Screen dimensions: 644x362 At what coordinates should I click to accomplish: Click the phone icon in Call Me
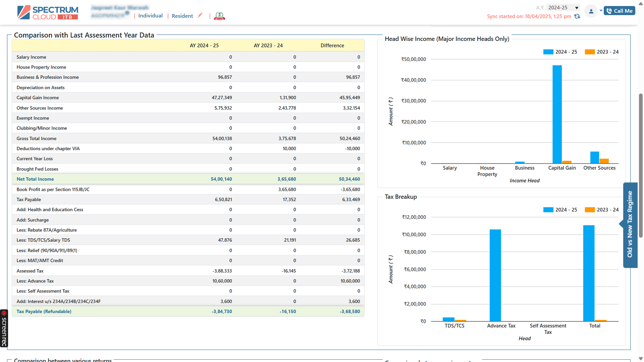pos(609,11)
